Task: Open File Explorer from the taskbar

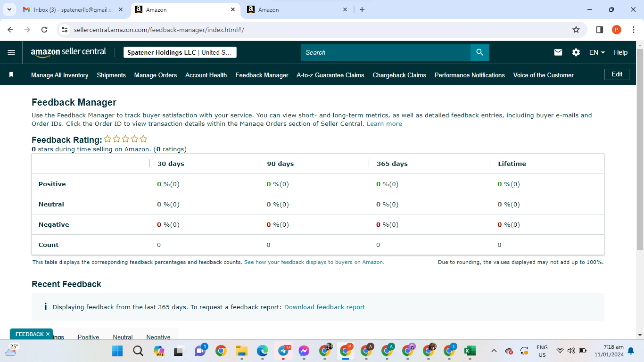Action: tap(242, 351)
